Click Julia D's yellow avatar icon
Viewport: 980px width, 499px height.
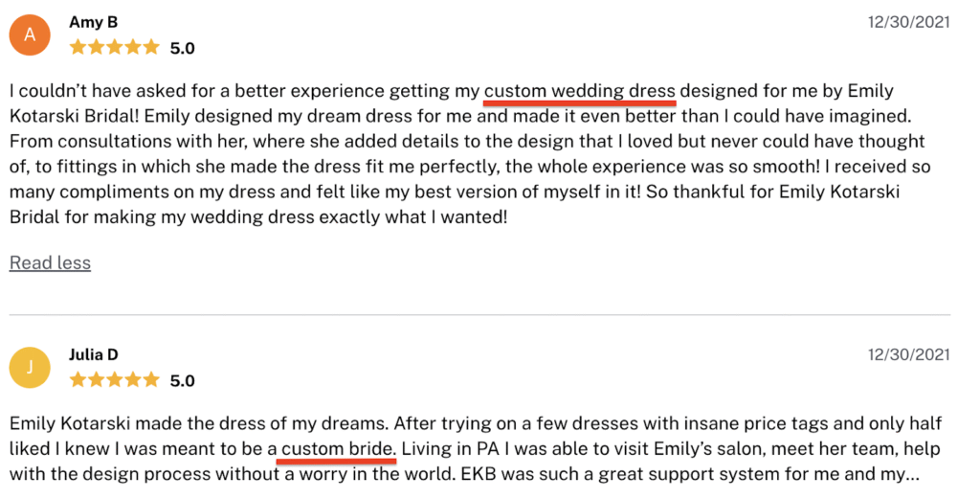[30, 368]
